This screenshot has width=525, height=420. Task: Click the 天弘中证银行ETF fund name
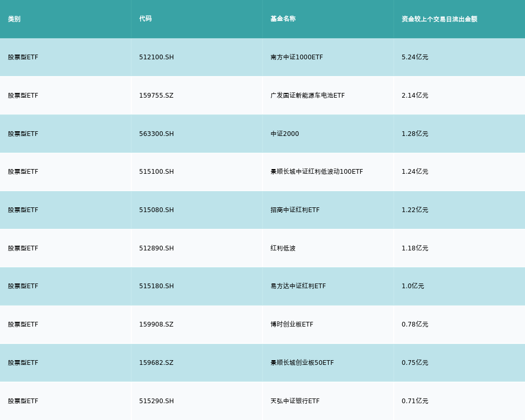(x=295, y=401)
